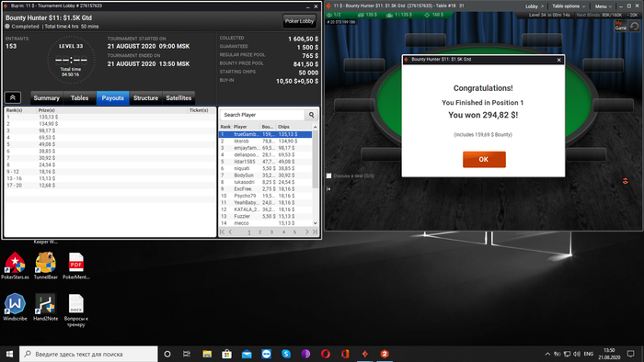Select player ildar1585 in rank list

266,162
